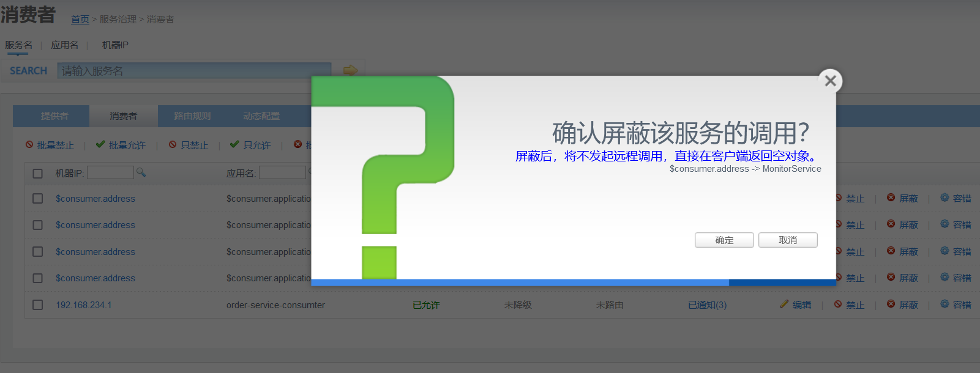Switch to the 路由规则 tab
This screenshot has height=373, width=980.
[x=192, y=116]
